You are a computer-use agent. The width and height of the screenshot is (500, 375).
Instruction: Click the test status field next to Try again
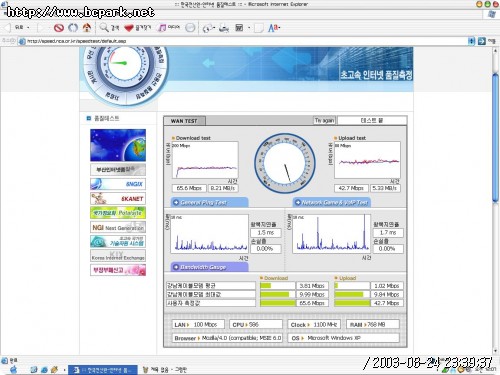pyautogui.click(x=372, y=120)
